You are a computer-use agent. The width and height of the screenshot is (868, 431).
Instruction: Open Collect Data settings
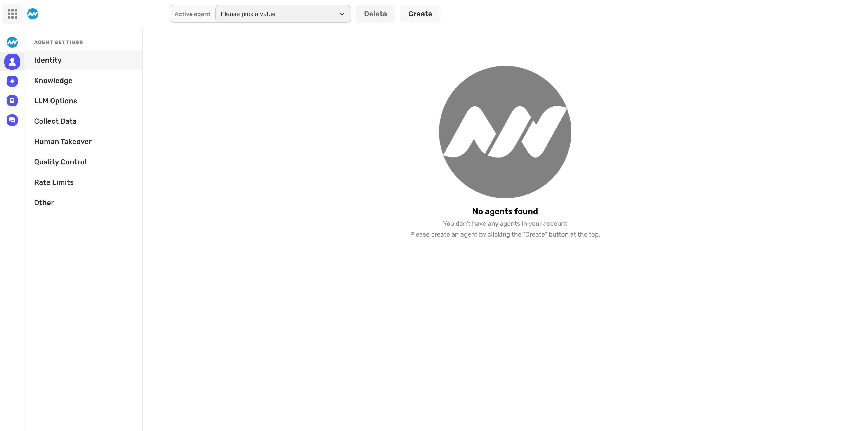84,121
